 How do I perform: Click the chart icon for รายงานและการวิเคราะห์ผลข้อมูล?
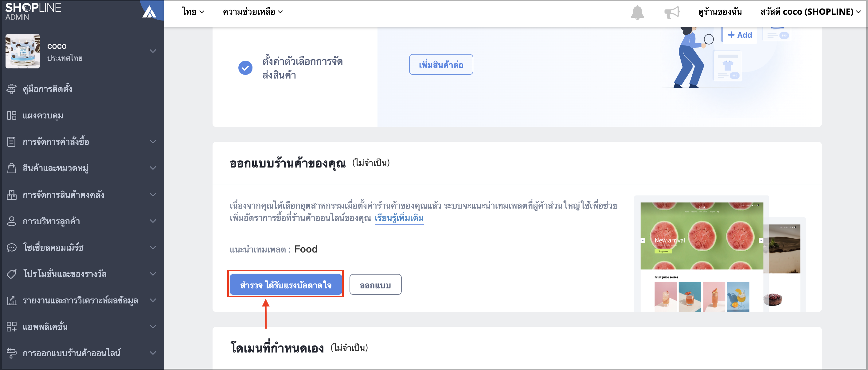(x=11, y=300)
